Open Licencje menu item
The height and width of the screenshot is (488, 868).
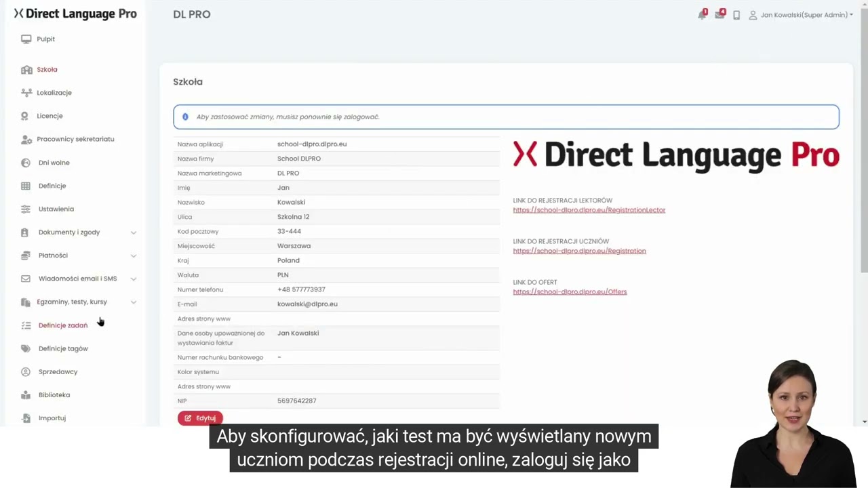50,116
